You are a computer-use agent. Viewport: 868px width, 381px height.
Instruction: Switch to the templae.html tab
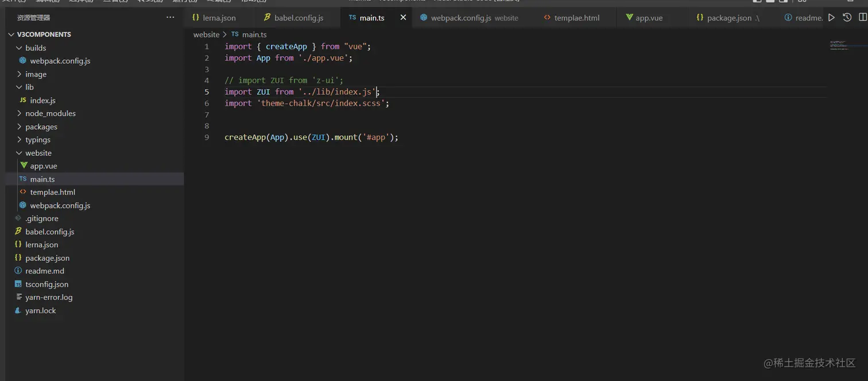576,18
